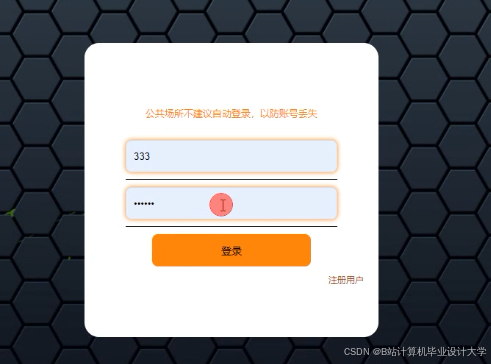Image resolution: width=491 pixels, height=364 pixels.
Task: Click the 以防账号丢失 portion of the warning
Action: pos(288,114)
